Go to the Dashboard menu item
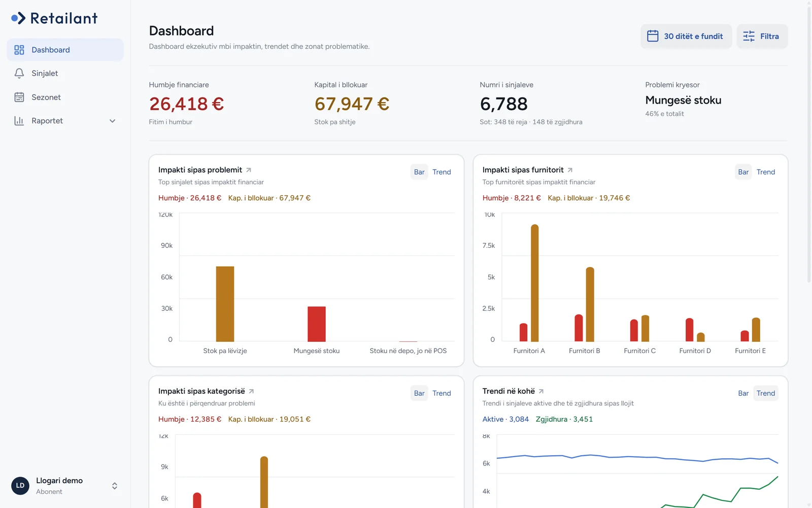Image resolution: width=812 pixels, height=508 pixels. [65, 50]
